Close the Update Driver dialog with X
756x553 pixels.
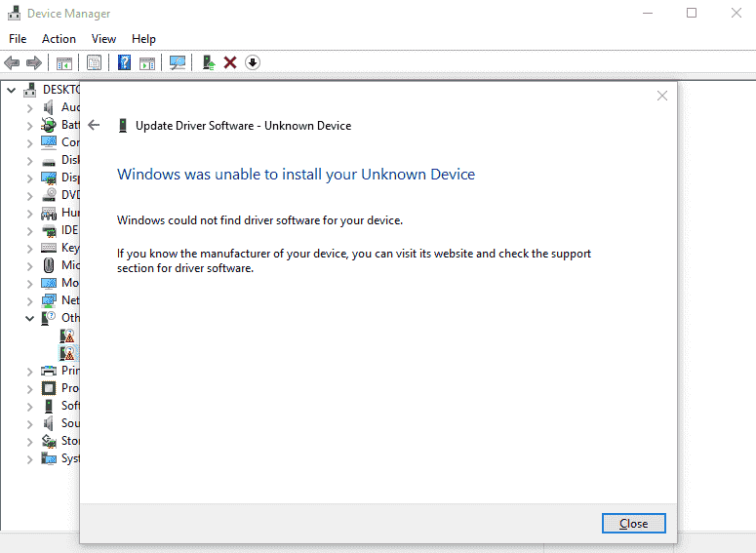(x=662, y=96)
